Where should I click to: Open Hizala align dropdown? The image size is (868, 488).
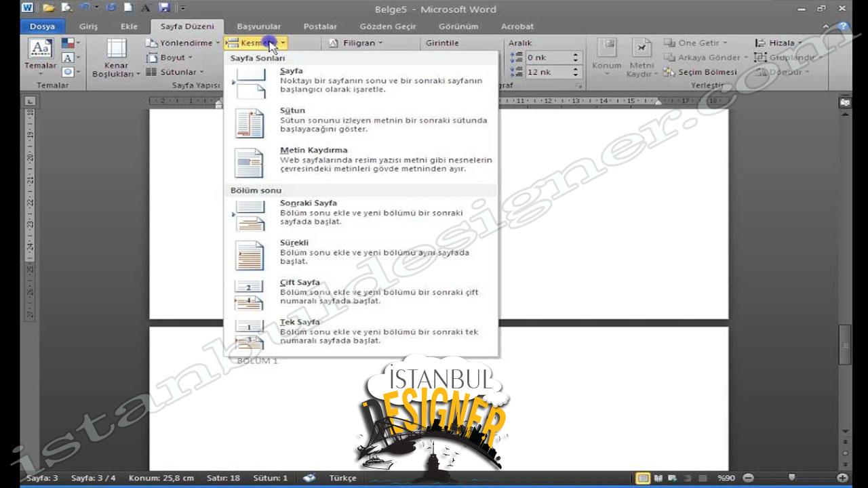(778, 43)
